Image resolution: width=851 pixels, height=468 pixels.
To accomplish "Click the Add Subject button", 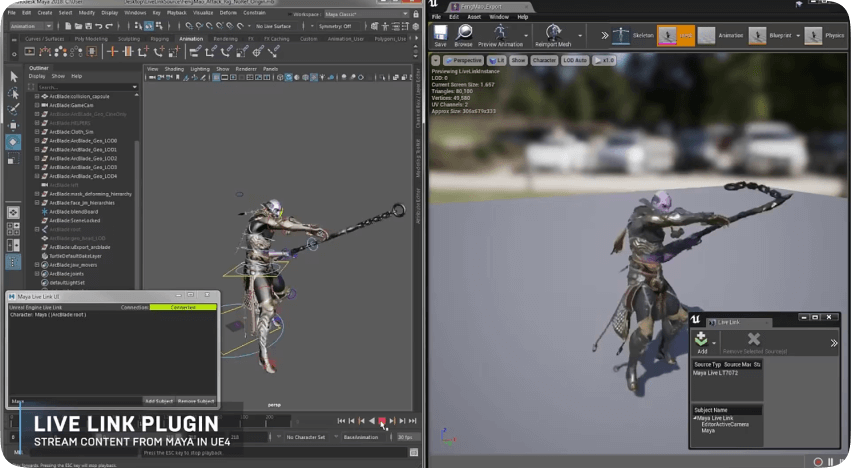I will point(158,401).
